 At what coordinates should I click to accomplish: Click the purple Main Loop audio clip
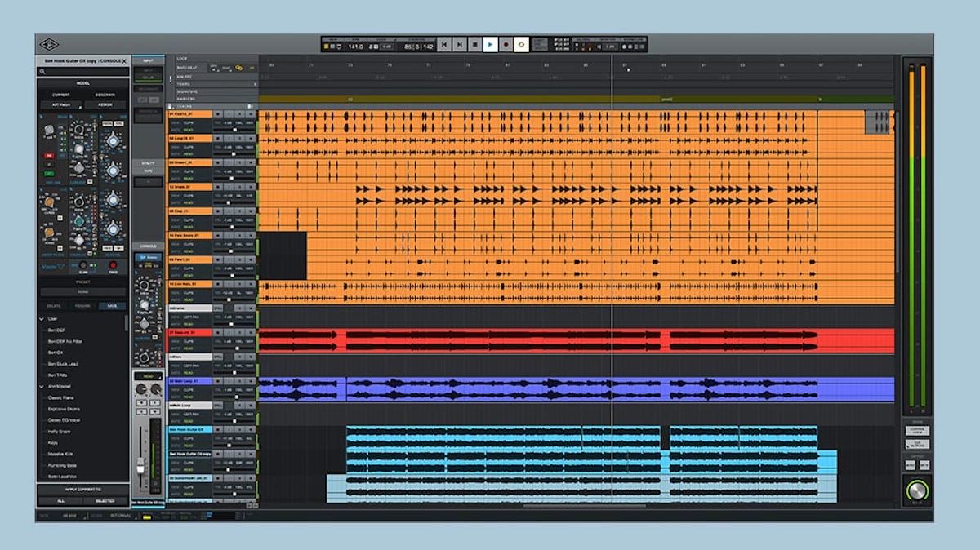click(576, 389)
